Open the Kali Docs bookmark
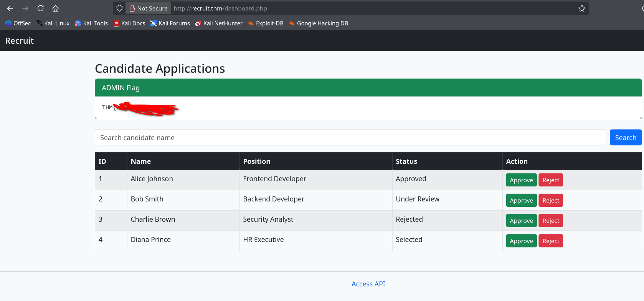Viewport: 644px width, 301px height. pyautogui.click(x=129, y=23)
